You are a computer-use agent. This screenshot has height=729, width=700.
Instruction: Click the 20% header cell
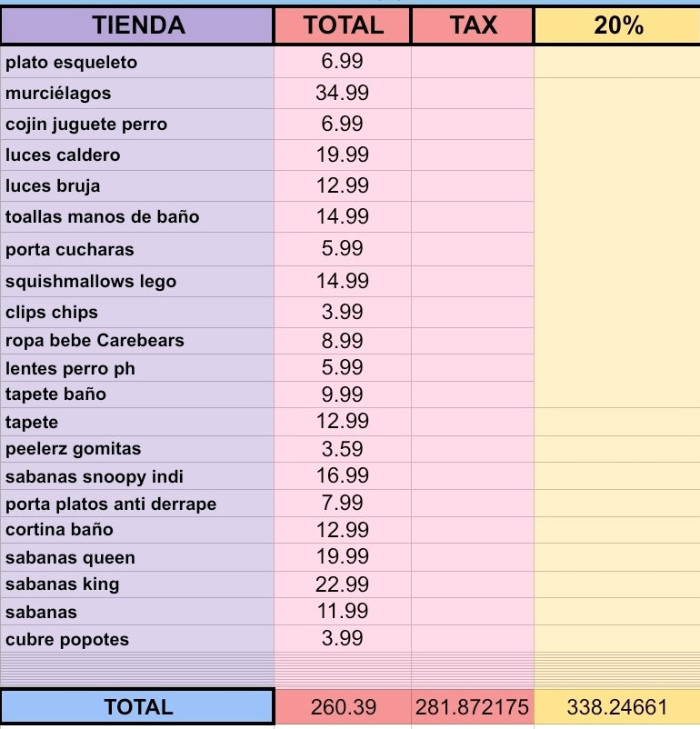pos(617,25)
